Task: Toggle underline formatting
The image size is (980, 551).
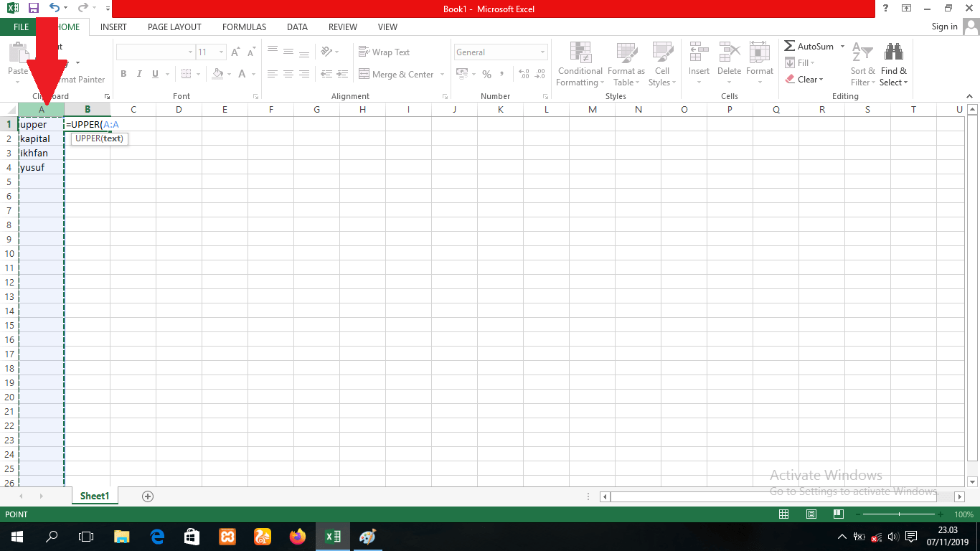Action: (x=155, y=74)
